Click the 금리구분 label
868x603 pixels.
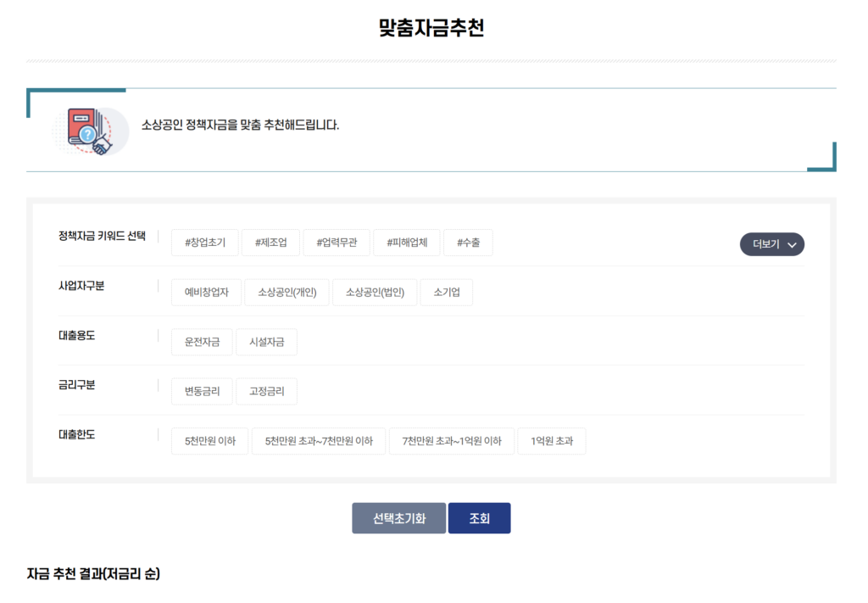click(x=77, y=385)
